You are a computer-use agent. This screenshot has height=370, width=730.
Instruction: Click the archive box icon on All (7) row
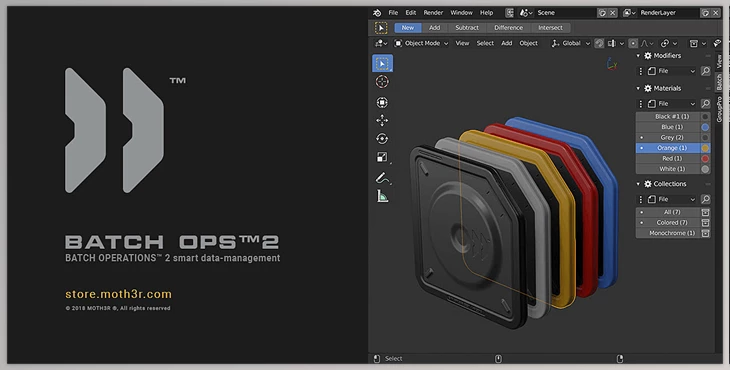706,212
